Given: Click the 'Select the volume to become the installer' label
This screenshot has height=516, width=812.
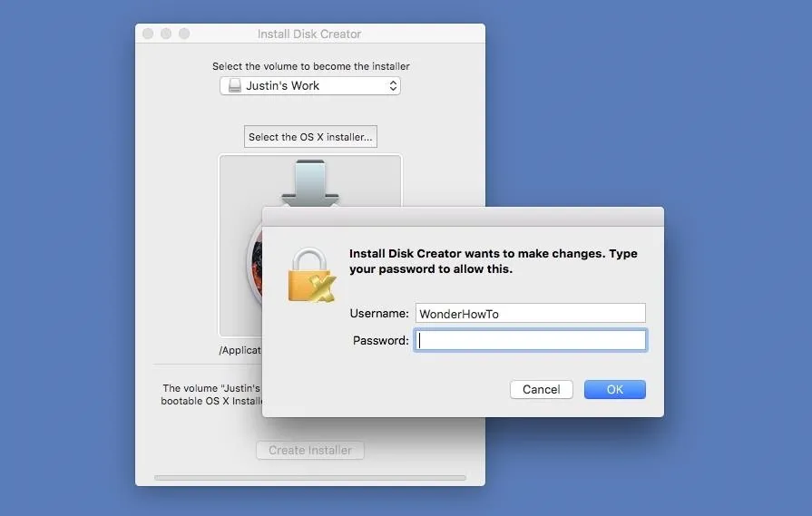Looking at the screenshot, I should tap(310, 66).
